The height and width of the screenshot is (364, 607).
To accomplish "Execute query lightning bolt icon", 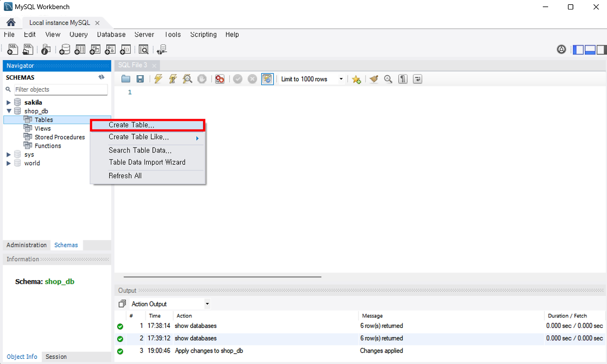I will click(x=158, y=79).
